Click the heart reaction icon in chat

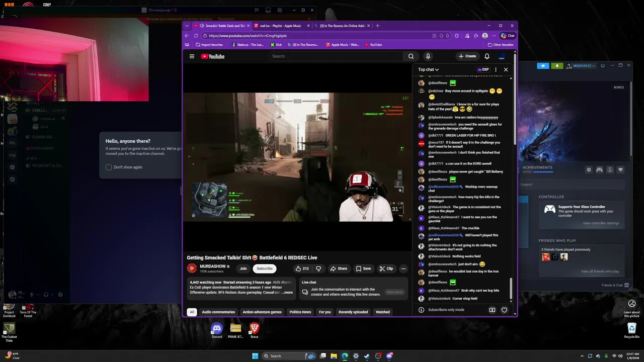tap(504, 310)
